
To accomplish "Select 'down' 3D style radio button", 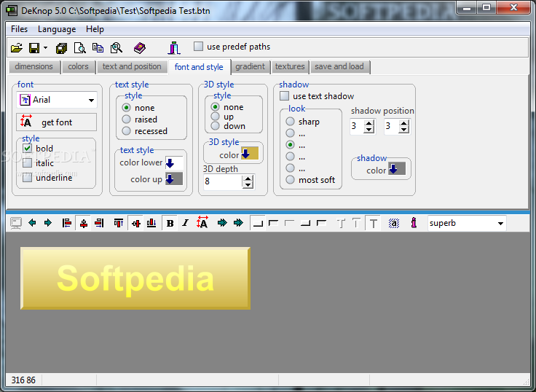I will pyautogui.click(x=216, y=125).
